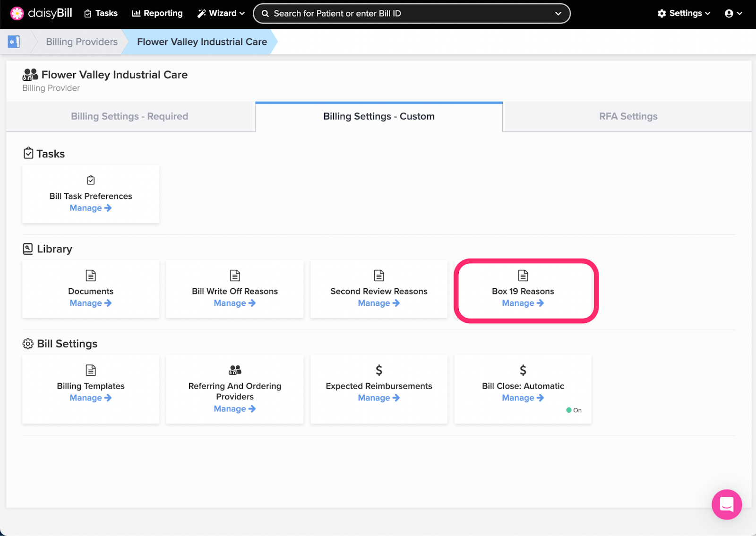
Task: Open the Tasks page from top navigation
Action: click(x=101, y=13)
